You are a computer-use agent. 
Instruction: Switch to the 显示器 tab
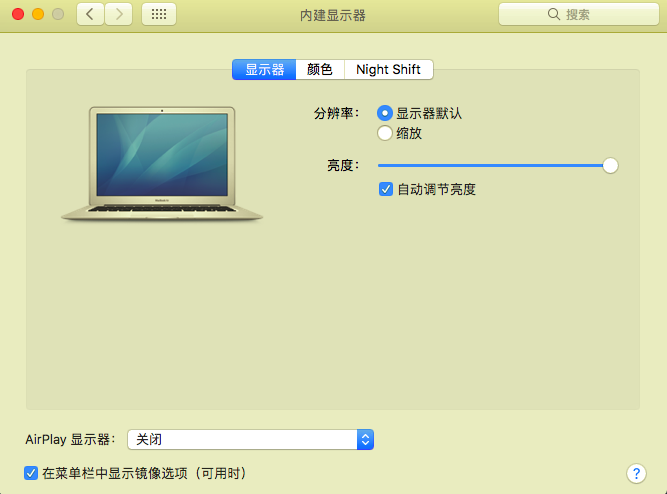pos(264,69)
